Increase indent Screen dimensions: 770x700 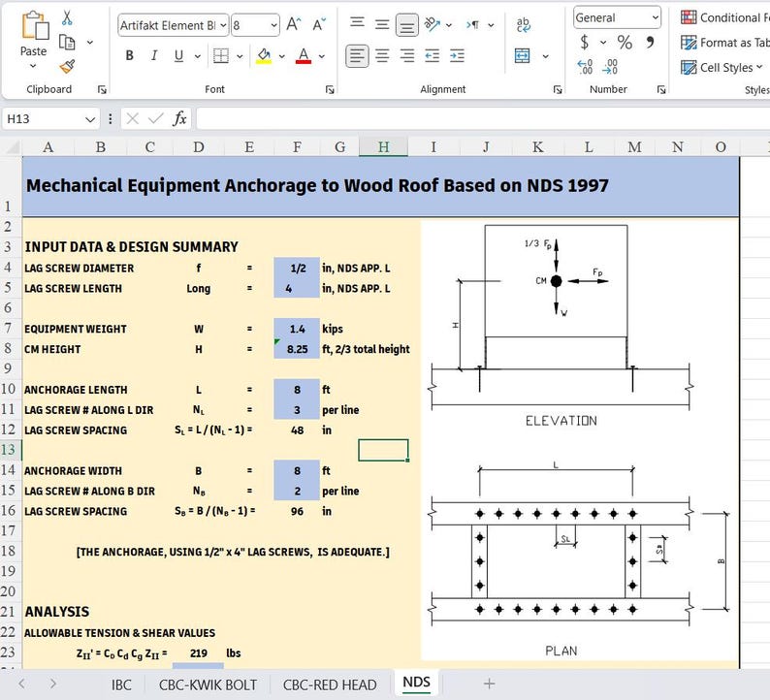click(x=457, y=56)
